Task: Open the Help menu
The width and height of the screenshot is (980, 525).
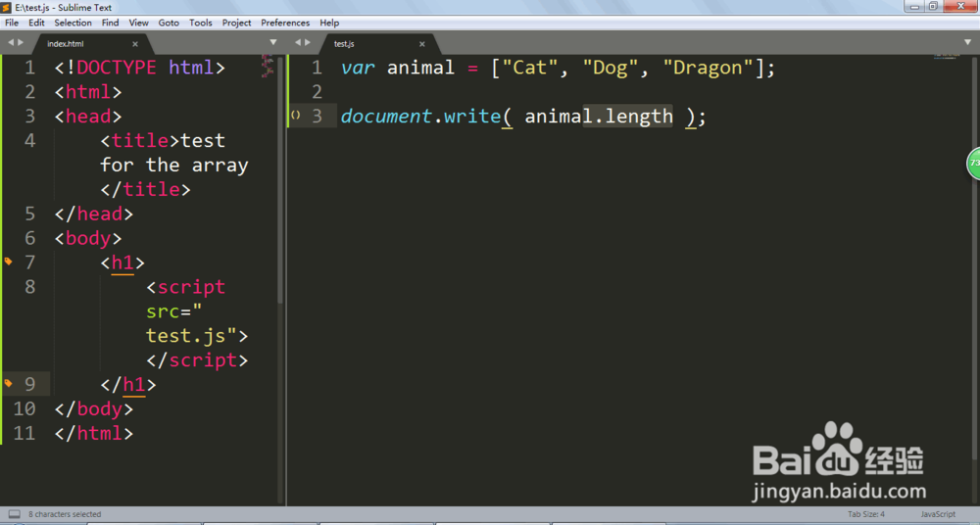Action: [329, 23]
